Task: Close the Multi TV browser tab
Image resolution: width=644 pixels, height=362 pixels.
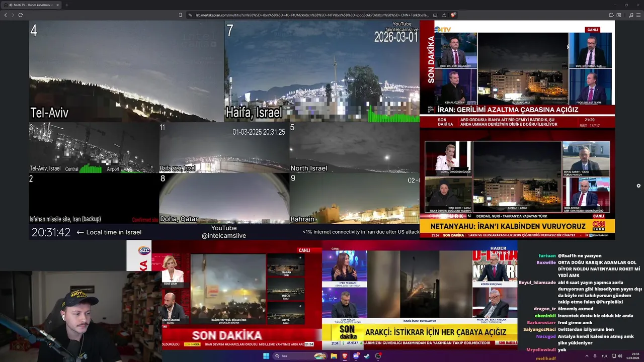Action: 57,5
